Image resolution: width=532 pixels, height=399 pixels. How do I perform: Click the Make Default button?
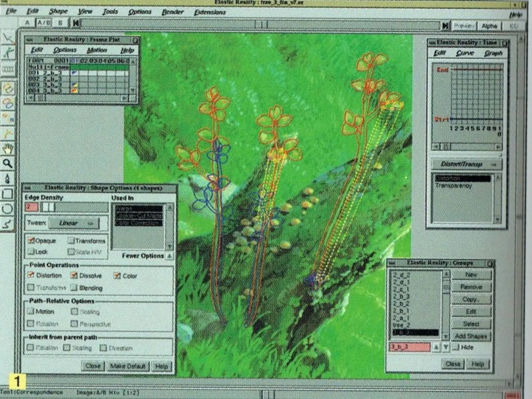tap(127, 366)
